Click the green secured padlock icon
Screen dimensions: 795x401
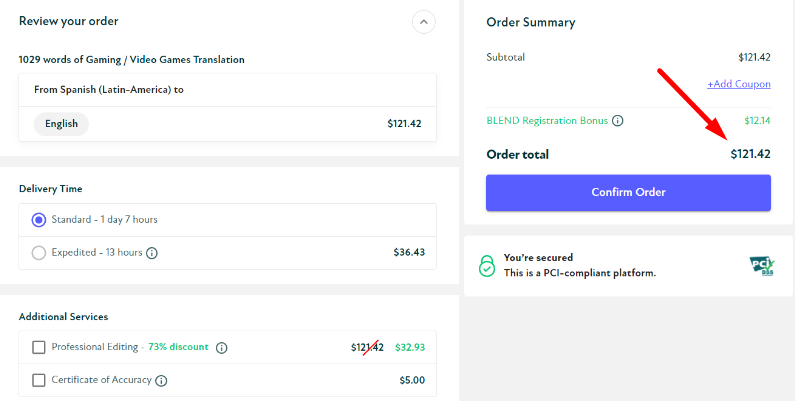(x=486, y=265)
